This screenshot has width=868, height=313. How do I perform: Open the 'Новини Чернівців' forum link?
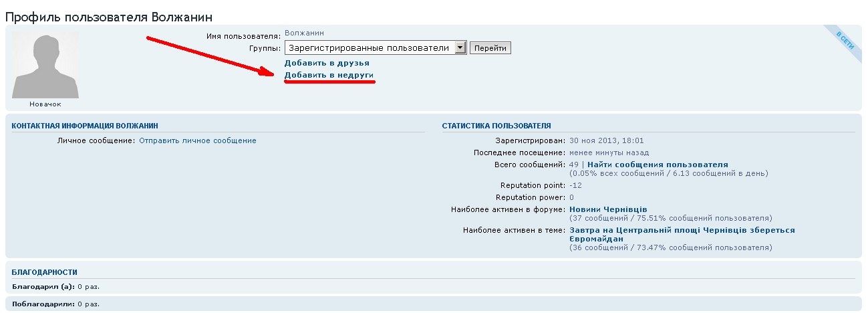608,209
